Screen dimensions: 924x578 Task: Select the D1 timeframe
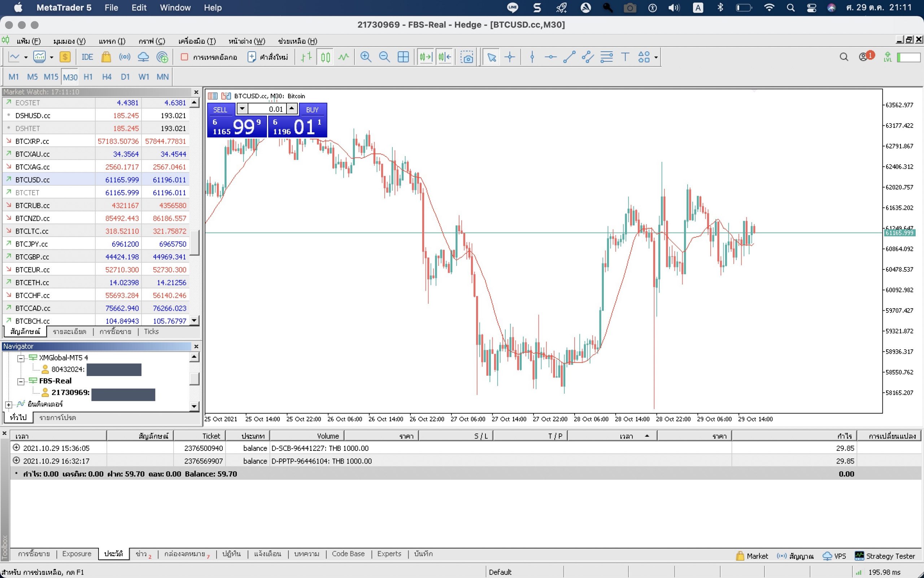click(x=125, y=77)
